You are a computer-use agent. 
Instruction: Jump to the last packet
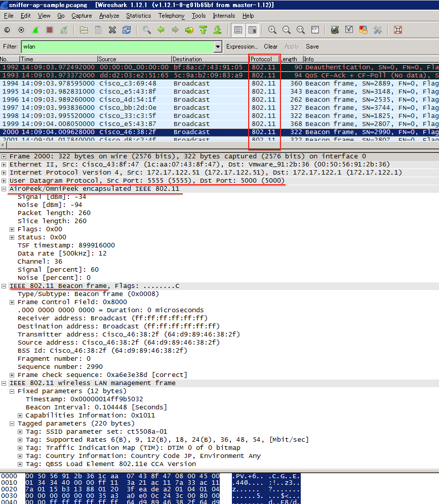[217, 30]
